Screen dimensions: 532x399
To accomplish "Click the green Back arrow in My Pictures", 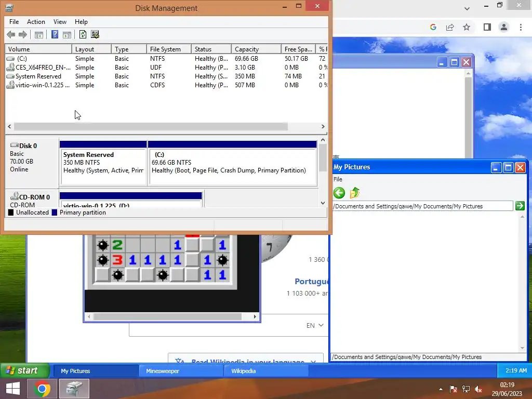I will [339, 193].
